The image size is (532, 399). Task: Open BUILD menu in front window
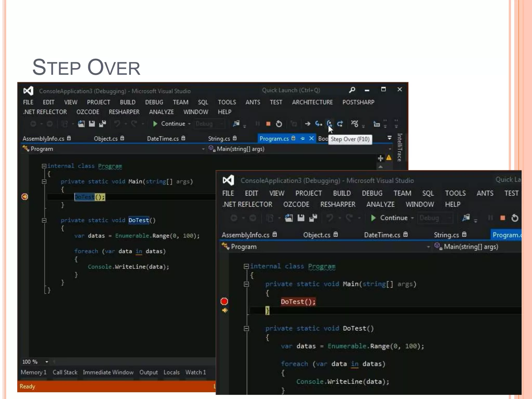(x=342, y=193)
